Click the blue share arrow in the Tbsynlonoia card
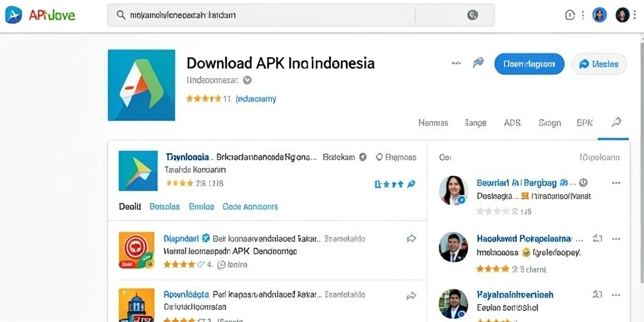644x322 pixels. [411, 184]
